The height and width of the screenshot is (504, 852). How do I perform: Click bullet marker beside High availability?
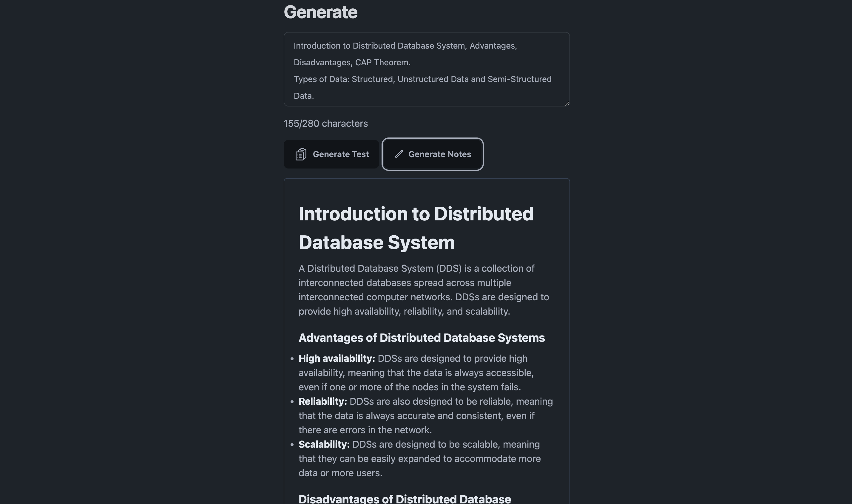(292, 359)
